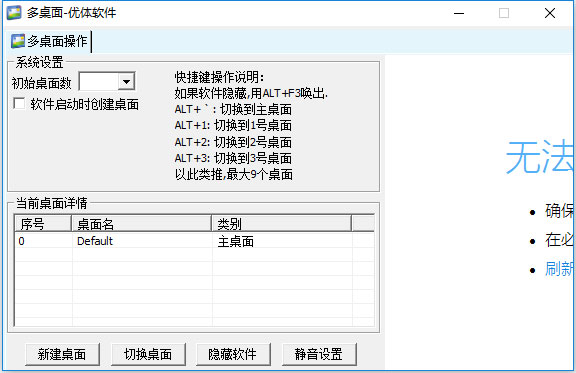Click the ALT+ ` : 切换到主桌面 line
Viewport: 576px width, 373px height.
pyautogui.click(x=233, y=110)
